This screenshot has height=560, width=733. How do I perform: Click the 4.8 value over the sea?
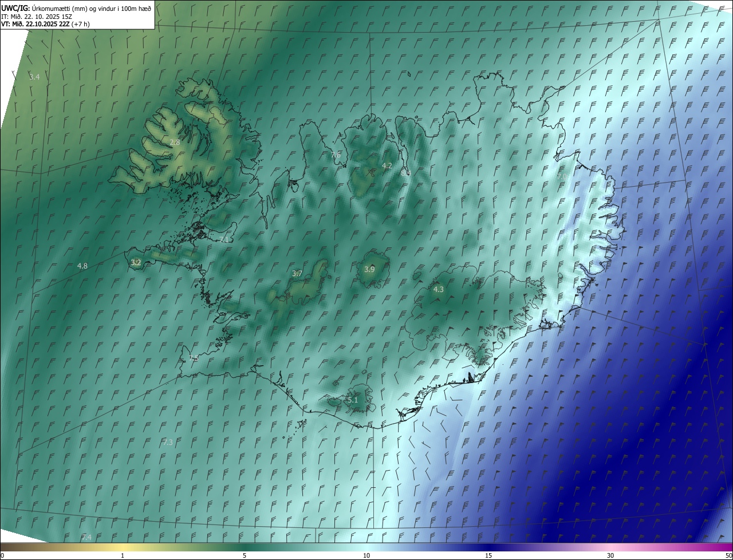pos(82,266)
